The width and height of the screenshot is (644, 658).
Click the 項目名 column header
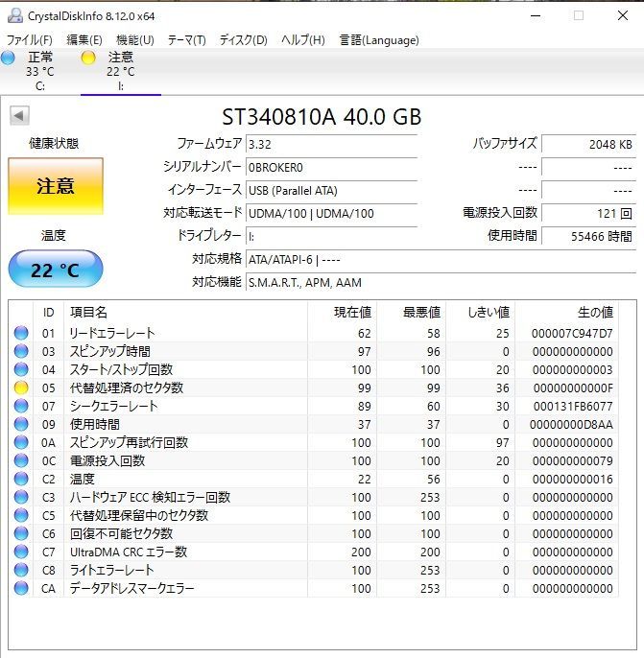[x=185, y=313]
